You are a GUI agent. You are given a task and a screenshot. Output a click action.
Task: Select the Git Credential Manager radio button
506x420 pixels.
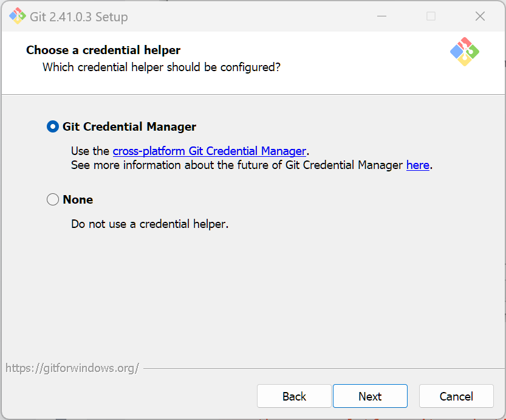pyautogui.click(x=53, y=127)
